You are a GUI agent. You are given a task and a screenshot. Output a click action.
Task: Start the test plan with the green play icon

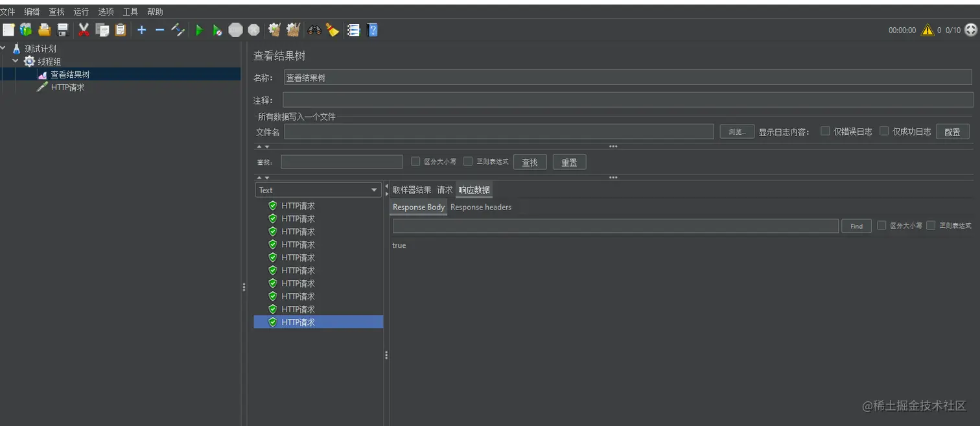(199, 30)
